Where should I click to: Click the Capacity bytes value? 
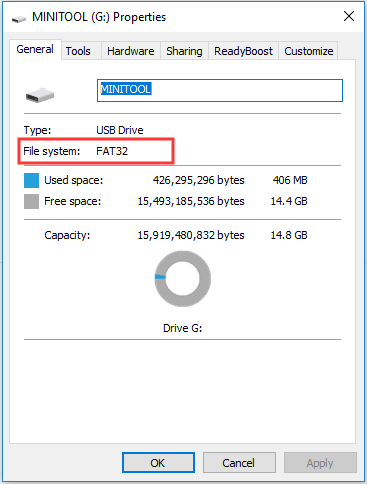coord(191,235)
